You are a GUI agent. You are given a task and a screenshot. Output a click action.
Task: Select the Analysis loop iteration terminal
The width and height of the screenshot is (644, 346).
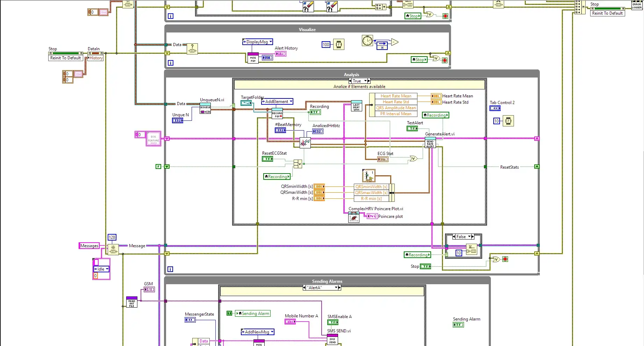(x=170, y=269)
